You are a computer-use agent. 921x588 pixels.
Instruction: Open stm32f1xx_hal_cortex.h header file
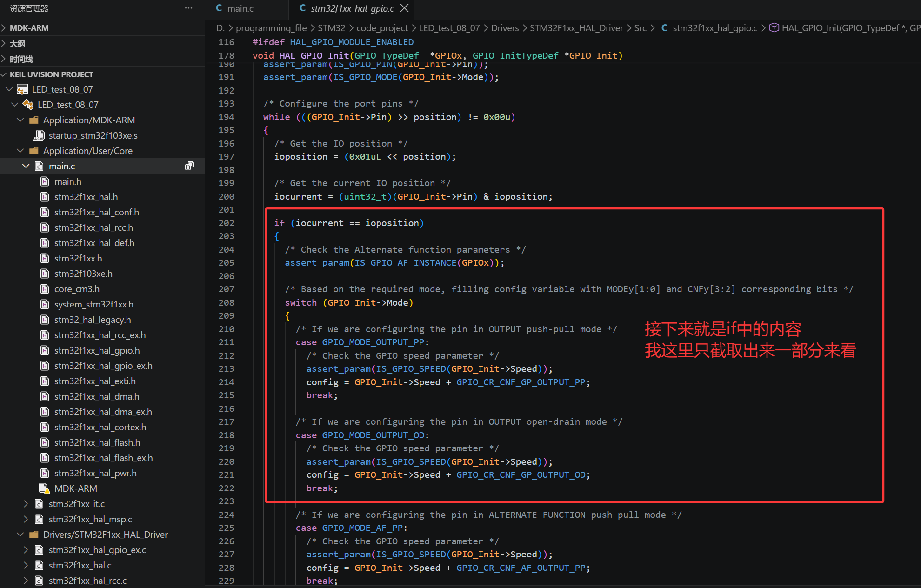click(x=100, y=427)
